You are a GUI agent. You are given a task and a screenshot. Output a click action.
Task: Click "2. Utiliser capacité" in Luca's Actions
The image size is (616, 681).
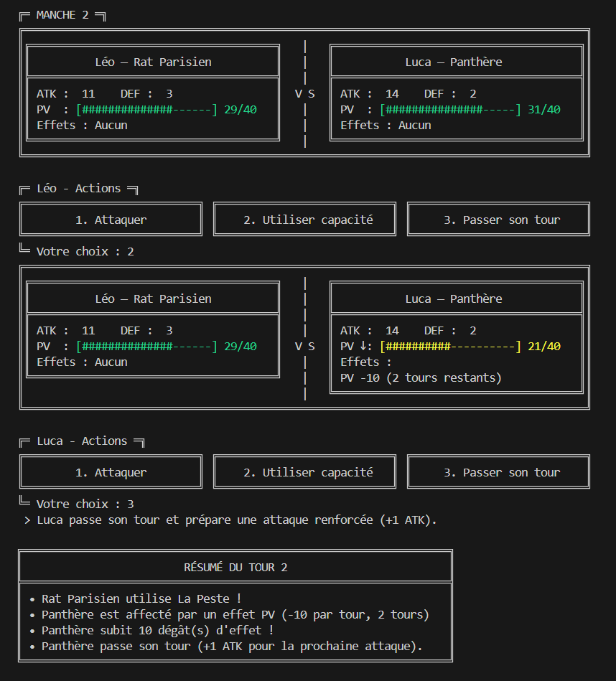click(x=304, y=472)
